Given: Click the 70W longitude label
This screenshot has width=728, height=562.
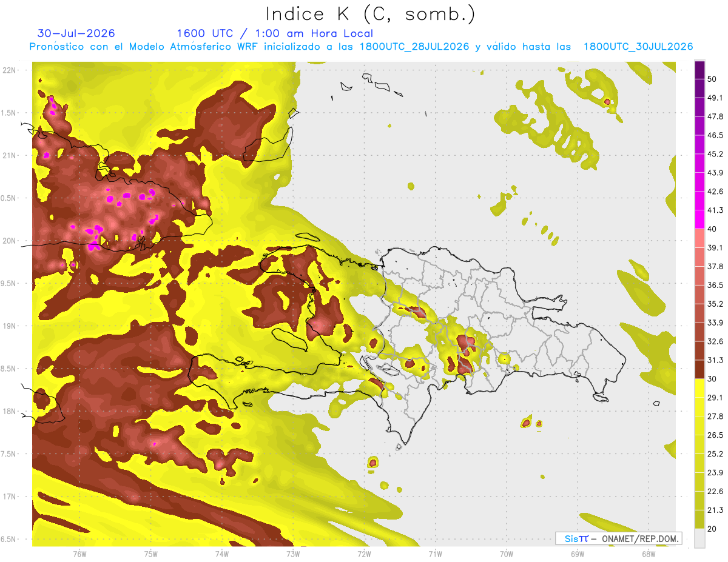Looking at the screenshot, I should click(x=506, y=554).
